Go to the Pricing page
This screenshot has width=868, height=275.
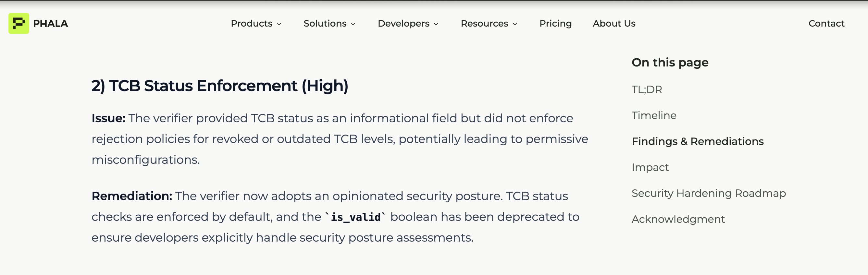pyautogui.click(x=555, y=24)
